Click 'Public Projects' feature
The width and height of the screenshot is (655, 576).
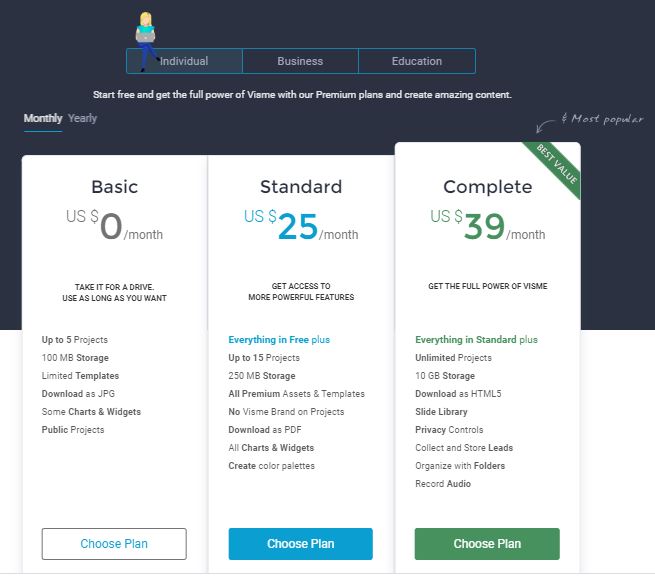73,429
